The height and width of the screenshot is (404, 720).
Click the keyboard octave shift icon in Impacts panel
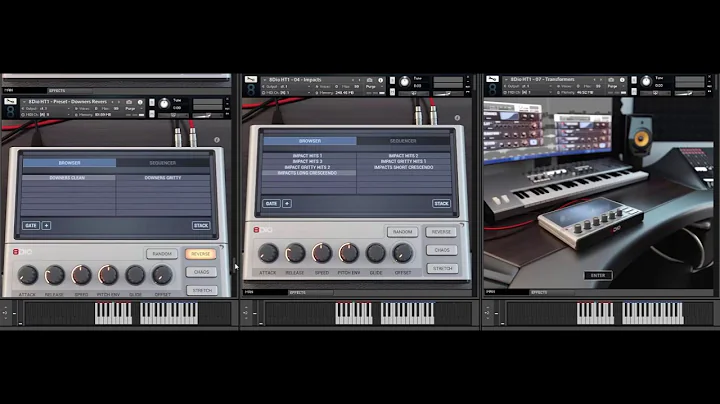click(246, 313)
